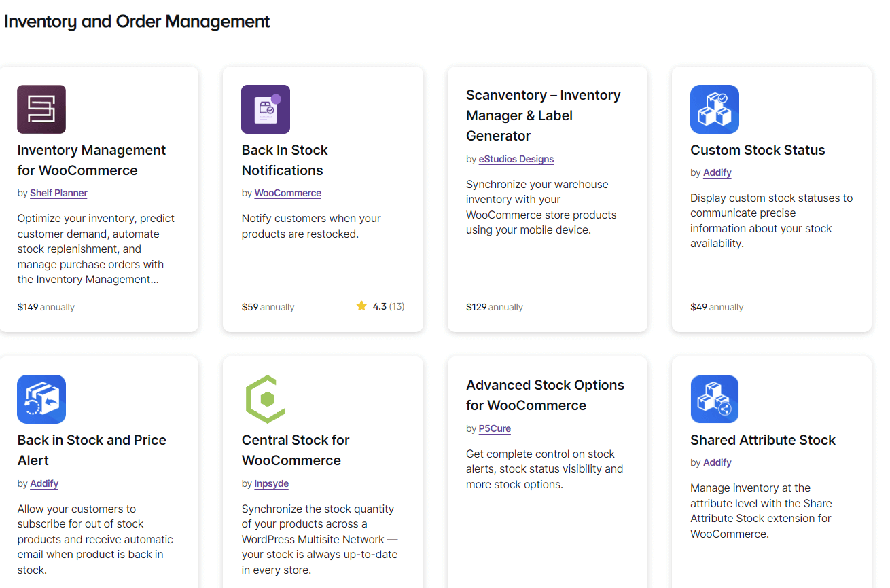Click 'Synchronize the stock quantity' description

pos(320,539)
